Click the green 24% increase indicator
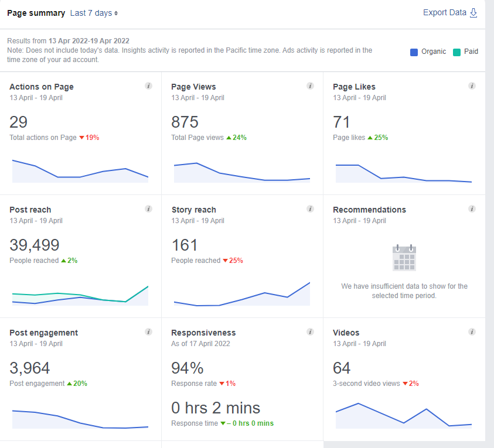This screenshot has width=494, height=448. (x=237, y=138)
